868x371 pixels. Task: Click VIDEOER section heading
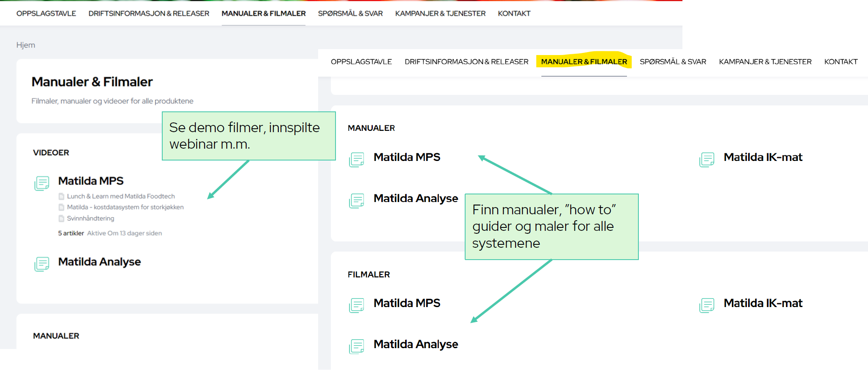pyautogui.click(x=51, y=152)
